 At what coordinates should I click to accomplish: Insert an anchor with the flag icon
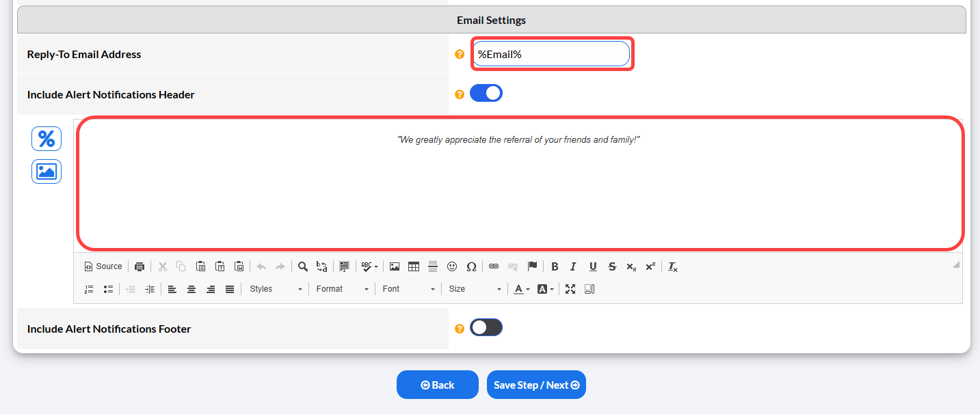point(532,266)
